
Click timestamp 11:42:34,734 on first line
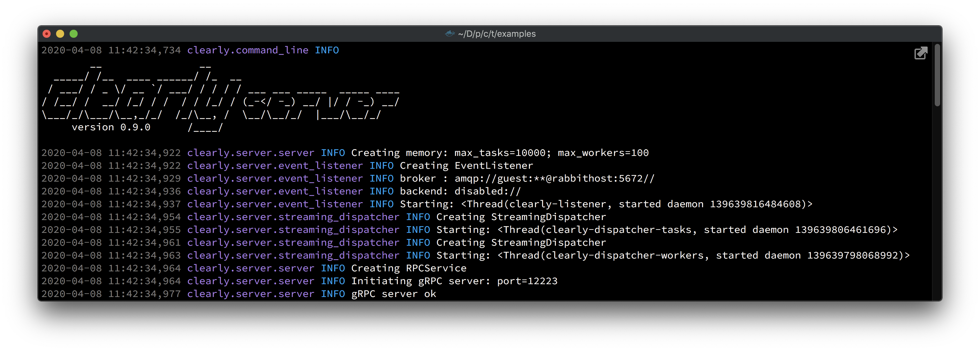tap(145, 50)
